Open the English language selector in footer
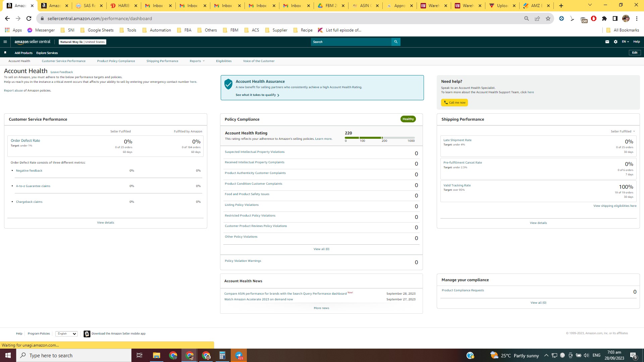 66,334
